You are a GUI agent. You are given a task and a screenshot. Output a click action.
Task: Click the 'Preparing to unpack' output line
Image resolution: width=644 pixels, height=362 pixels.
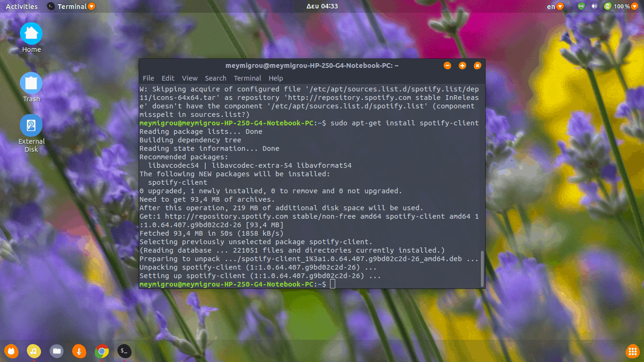[x=309, y=259]
